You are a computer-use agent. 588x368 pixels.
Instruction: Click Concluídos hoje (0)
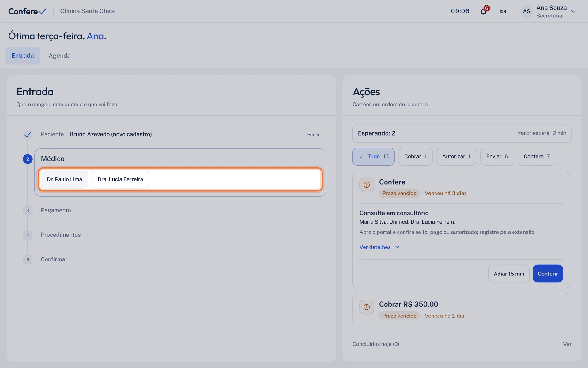click(376, 344)
